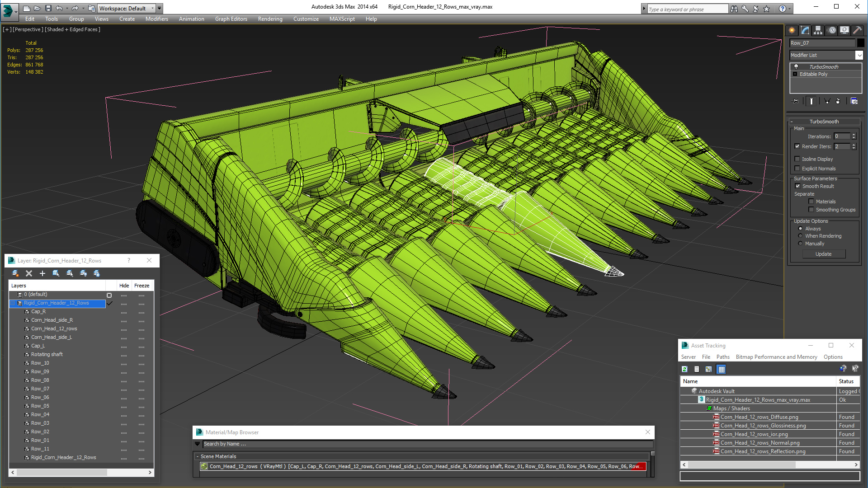868x488 pixels.
Task: Select the Always update option
Action: point(801,229)
